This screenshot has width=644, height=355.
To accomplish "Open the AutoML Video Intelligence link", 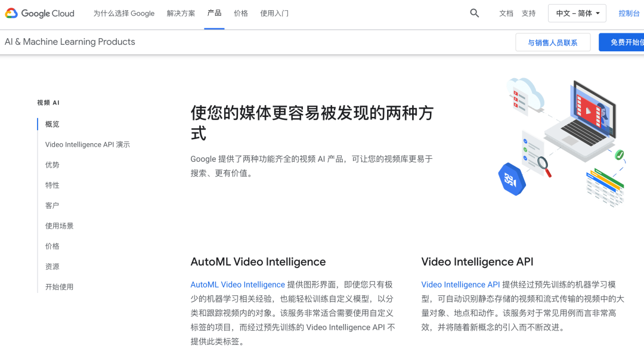I will click(x=237, y=285).
